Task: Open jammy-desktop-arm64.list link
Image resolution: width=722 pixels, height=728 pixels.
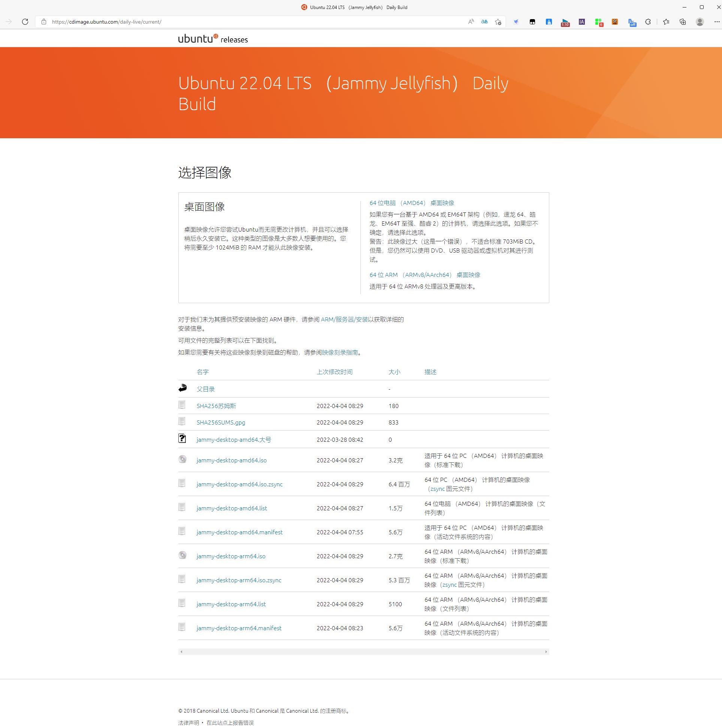Action: click(232, 604)
